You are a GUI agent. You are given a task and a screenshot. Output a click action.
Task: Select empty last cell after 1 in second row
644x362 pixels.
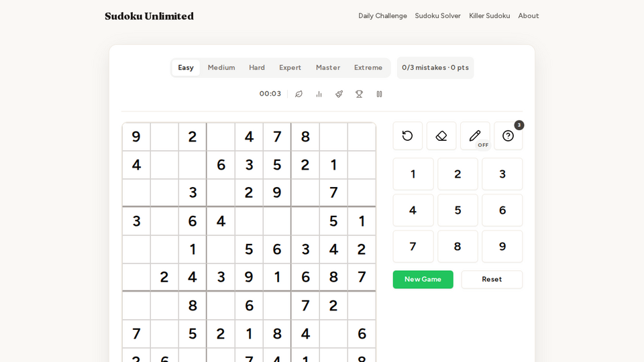click(362, 165)
